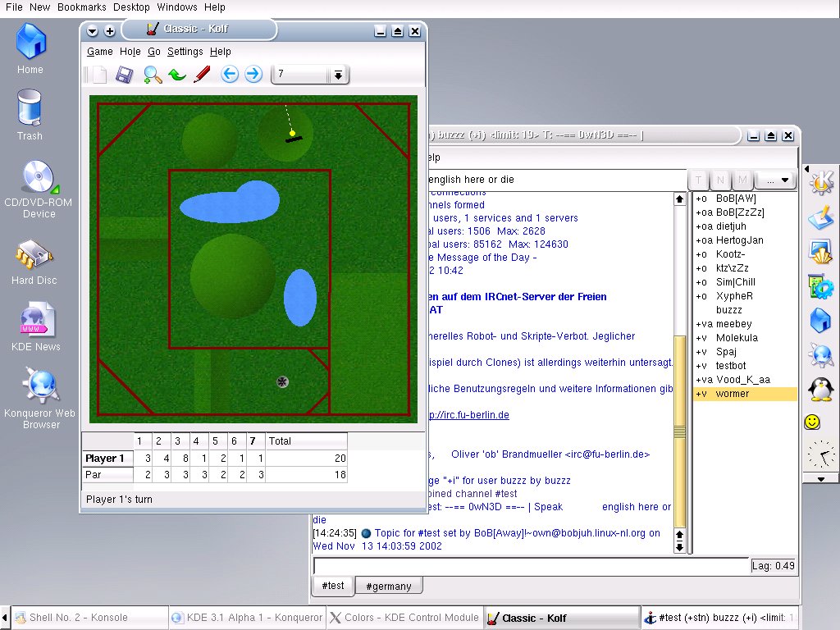Switch to Shell No. 2 - Konsole taskbar button
The image size is (840, 630).
click(x=89, y=618)
